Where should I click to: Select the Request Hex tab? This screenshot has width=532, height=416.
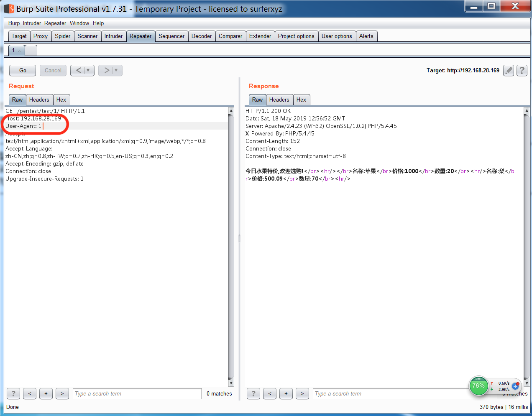point(61,100)
